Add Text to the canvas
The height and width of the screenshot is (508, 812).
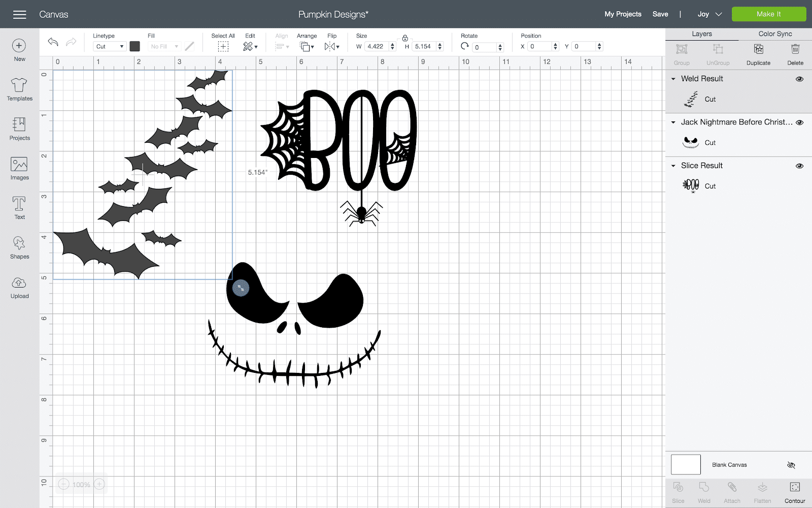tap(19, 208)
